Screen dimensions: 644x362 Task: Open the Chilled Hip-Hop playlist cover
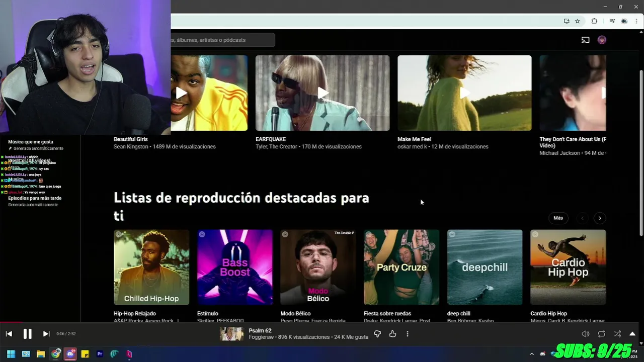point(151,267)
